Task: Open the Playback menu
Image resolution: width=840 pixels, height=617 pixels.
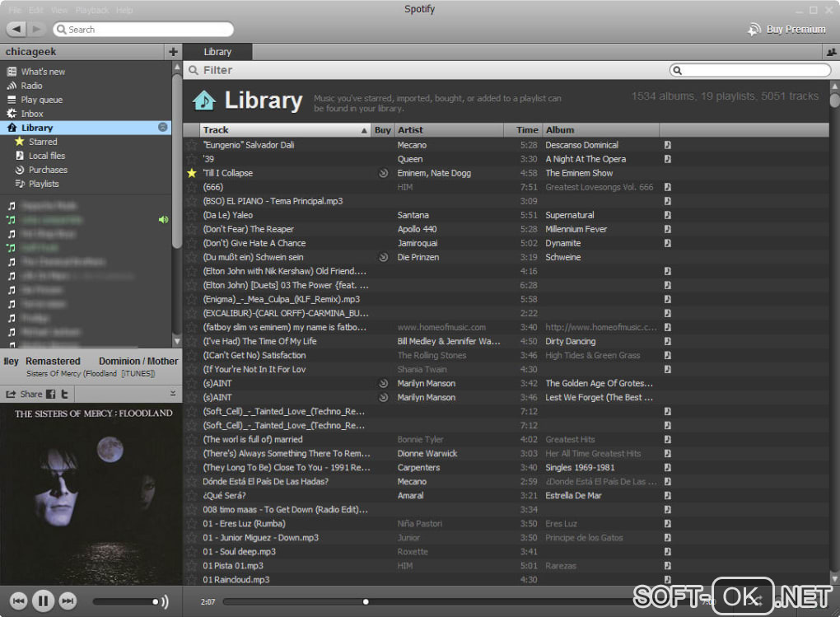Action: (92, 10)
